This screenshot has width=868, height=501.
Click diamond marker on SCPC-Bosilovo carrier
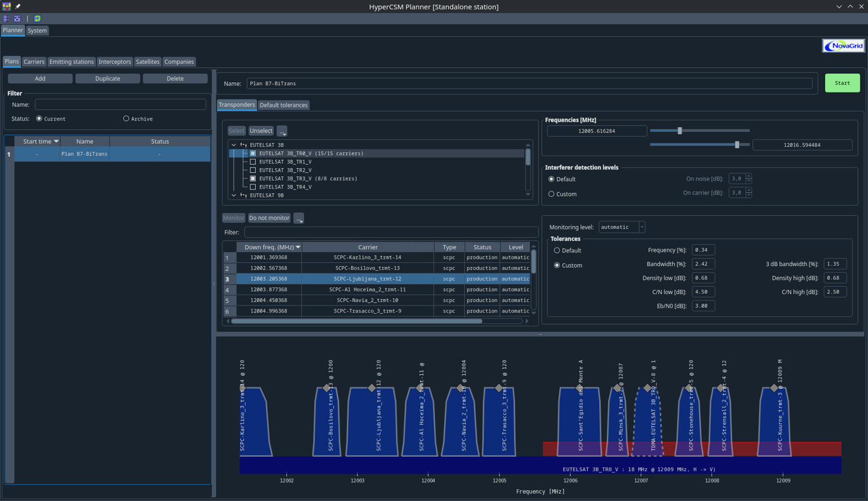click(327, 388)
